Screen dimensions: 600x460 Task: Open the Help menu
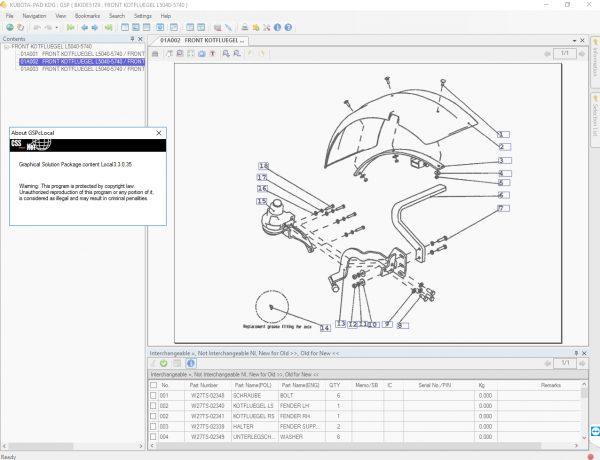(166, 16)
